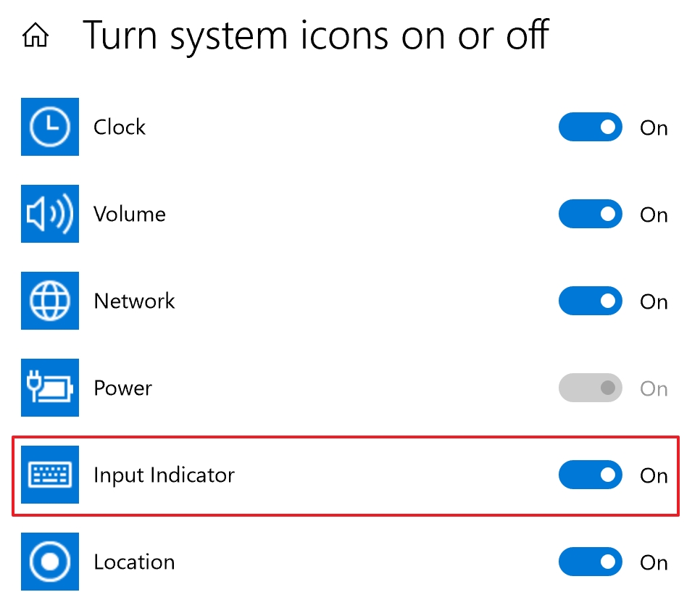Click the Network globe icon tile
This screenshot has width=700, height=600.
50,301
